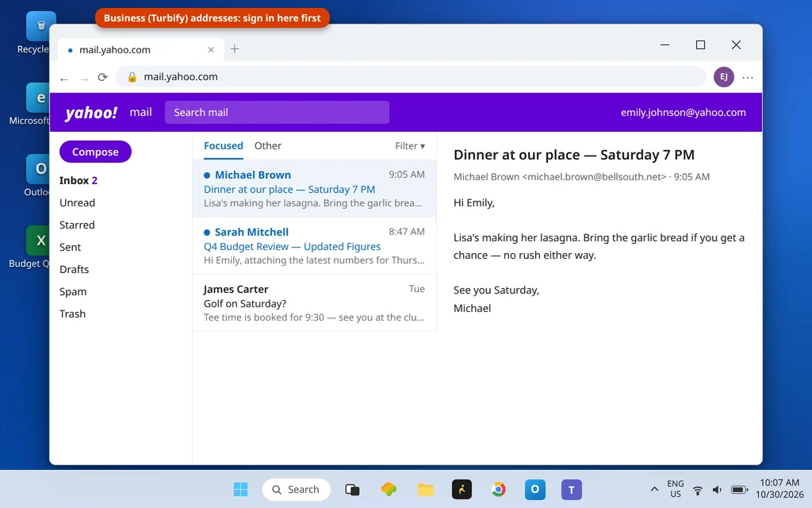
Task: Click the mail link next to logo
Action: tap(140, 113)
